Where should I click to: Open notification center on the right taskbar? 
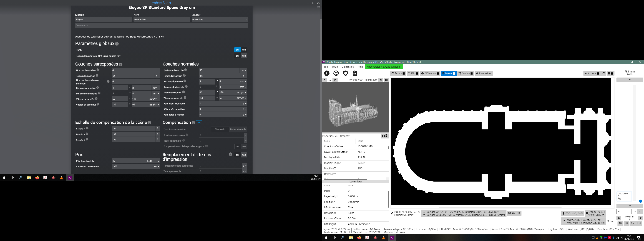tap(639, 238)
